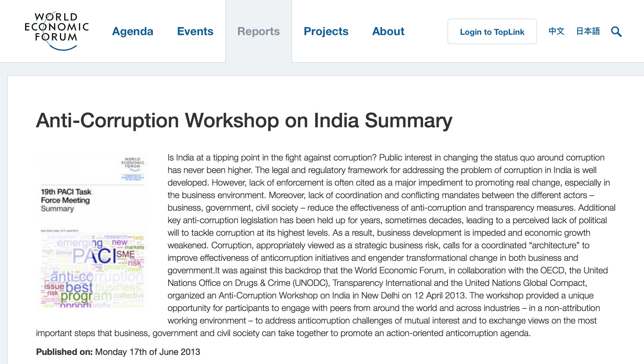Switch language to Chinese 中文
This screenshot has height=364, width=644.
(556, 31)
